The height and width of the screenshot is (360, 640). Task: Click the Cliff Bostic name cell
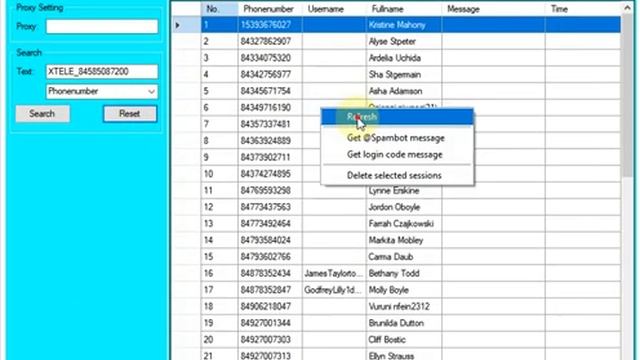point(404,340)
